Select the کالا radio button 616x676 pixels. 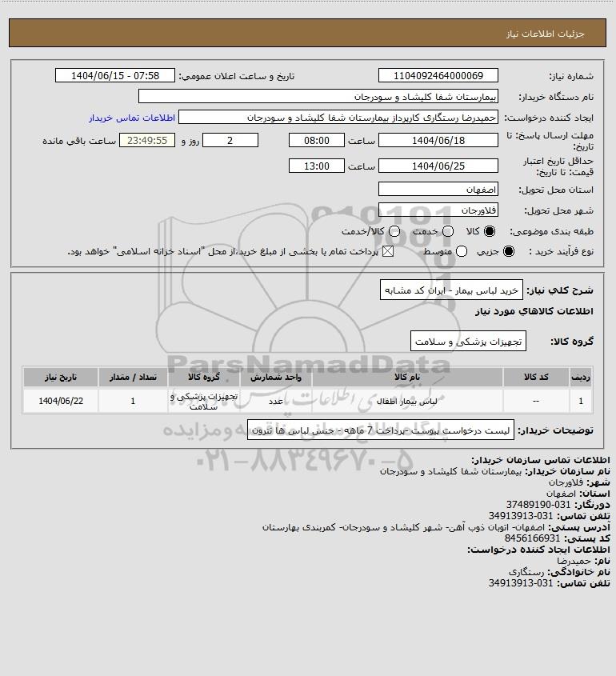tap(490, 231)
